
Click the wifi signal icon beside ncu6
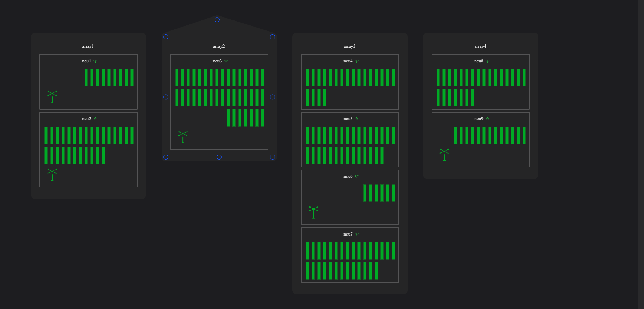coord(357,177)
